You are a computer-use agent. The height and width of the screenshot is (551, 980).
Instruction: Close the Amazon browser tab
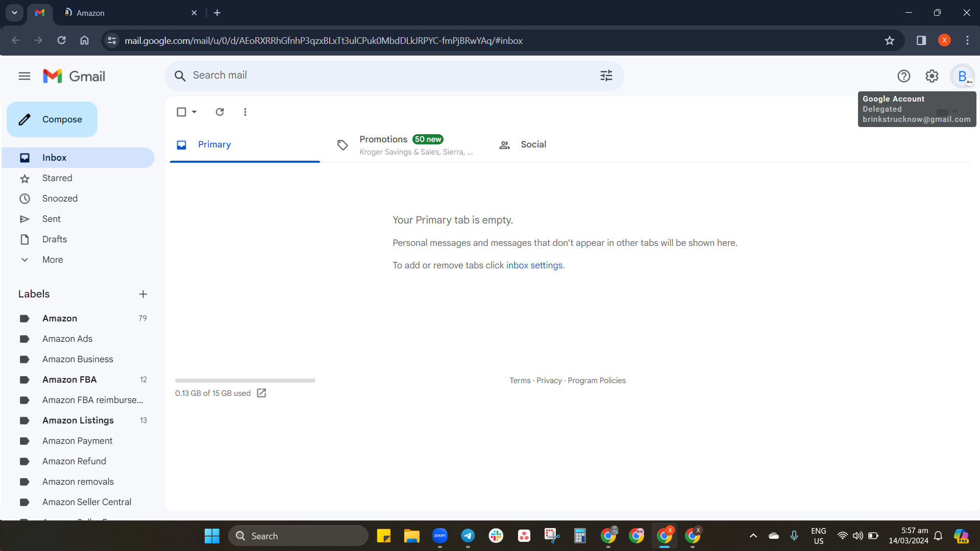pos(194,13)
